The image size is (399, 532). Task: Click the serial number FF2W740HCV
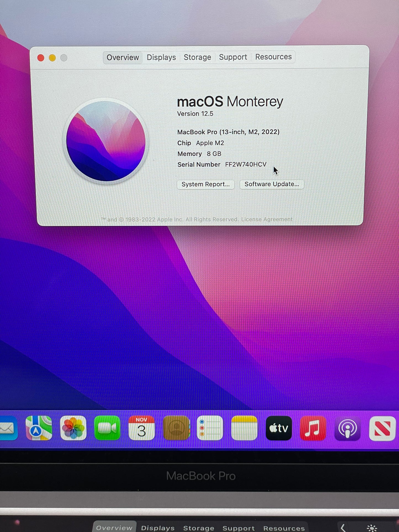coord(246,164)
